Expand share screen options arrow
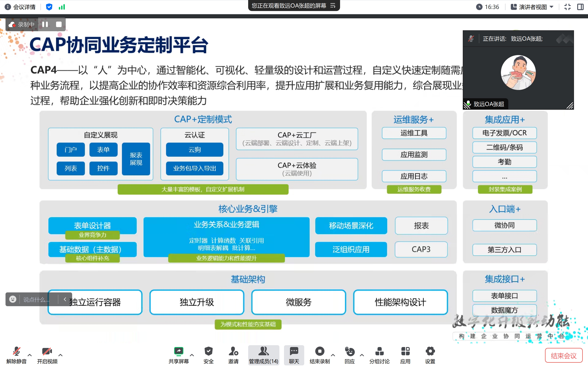 [192, 355]
